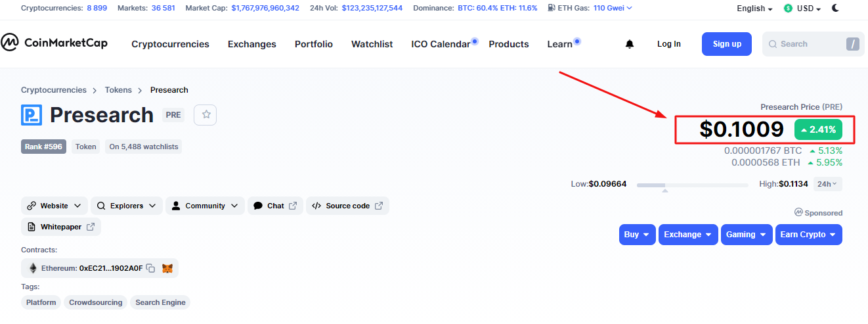
Task: Click the Sign up button
Action: pos(727,44)
